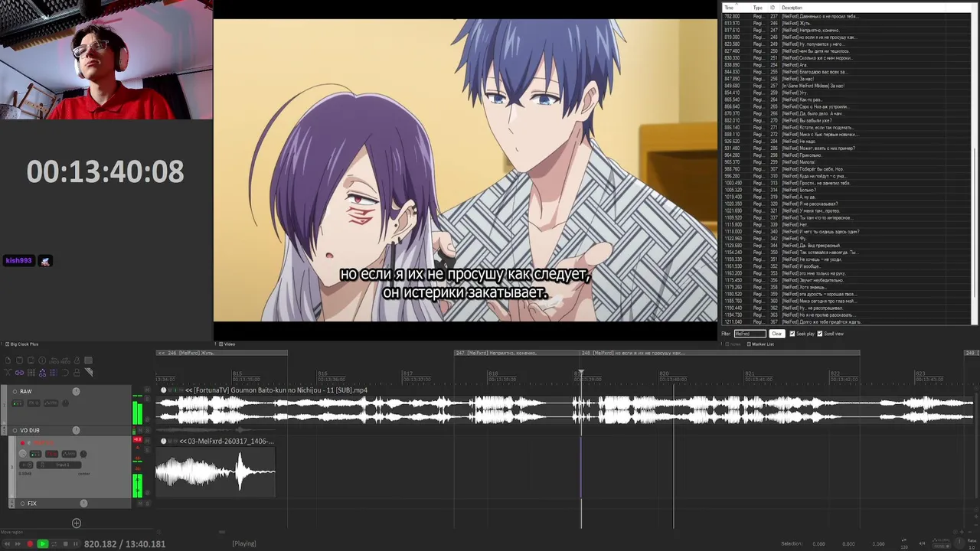Select region 270 row in list

click(x=847, y=120)
